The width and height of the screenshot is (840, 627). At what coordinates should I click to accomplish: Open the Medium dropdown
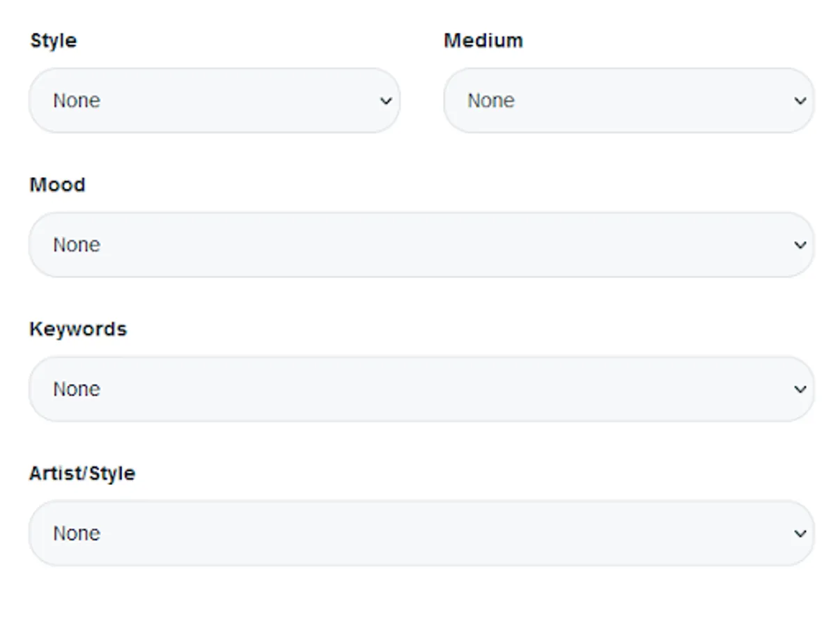[628, 100]
